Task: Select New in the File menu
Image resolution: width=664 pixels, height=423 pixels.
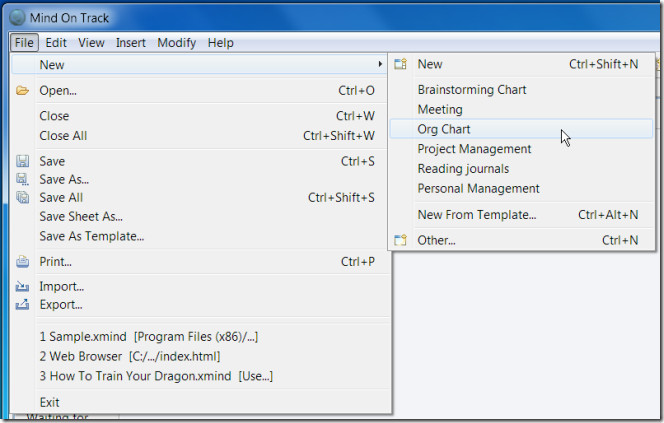Action: 199,64
